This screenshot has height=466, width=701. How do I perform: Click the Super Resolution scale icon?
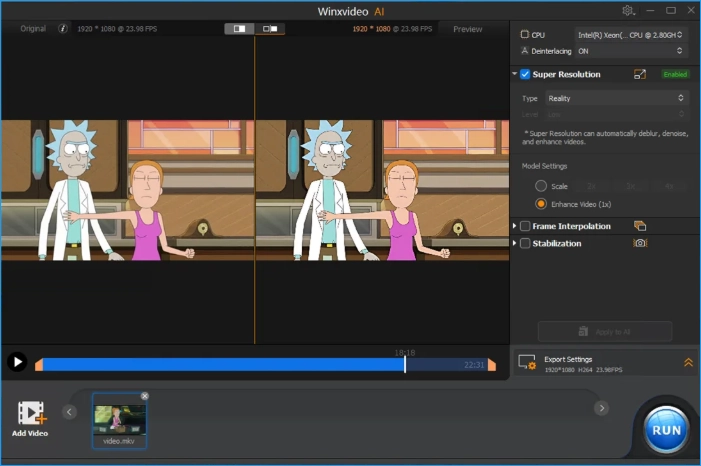(x=640, y=74)
